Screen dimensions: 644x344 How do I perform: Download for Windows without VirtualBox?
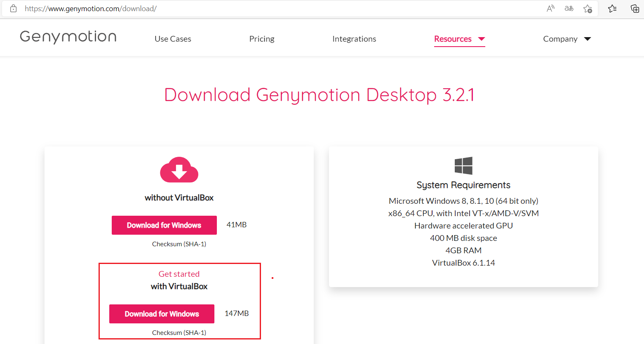click(164, 225)
